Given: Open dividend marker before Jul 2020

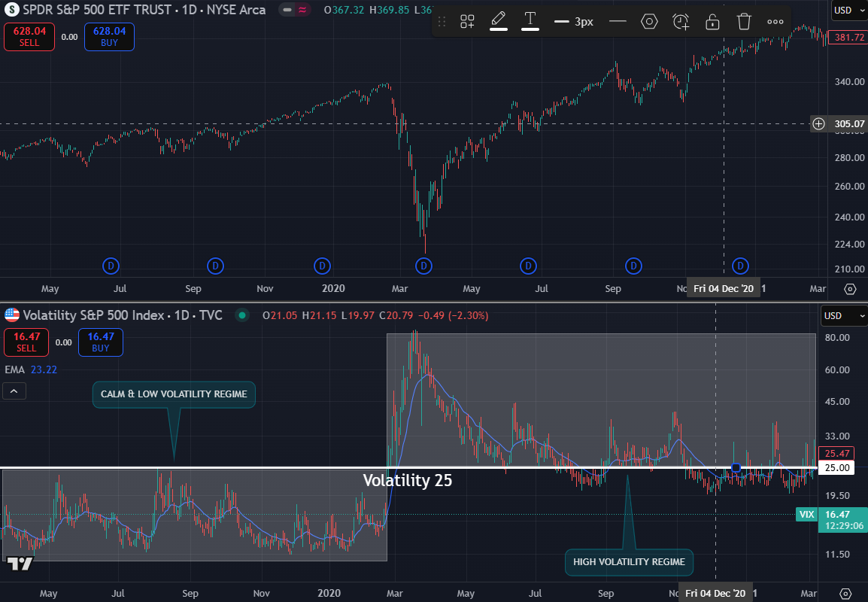Looking at the screenshot, I should click(528, 266).
